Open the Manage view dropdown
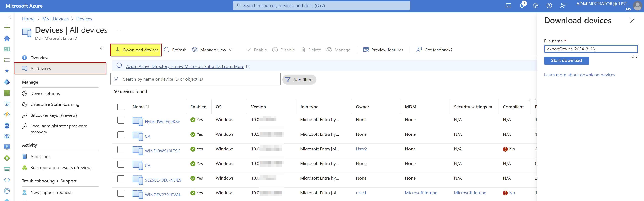 point(212,50)
